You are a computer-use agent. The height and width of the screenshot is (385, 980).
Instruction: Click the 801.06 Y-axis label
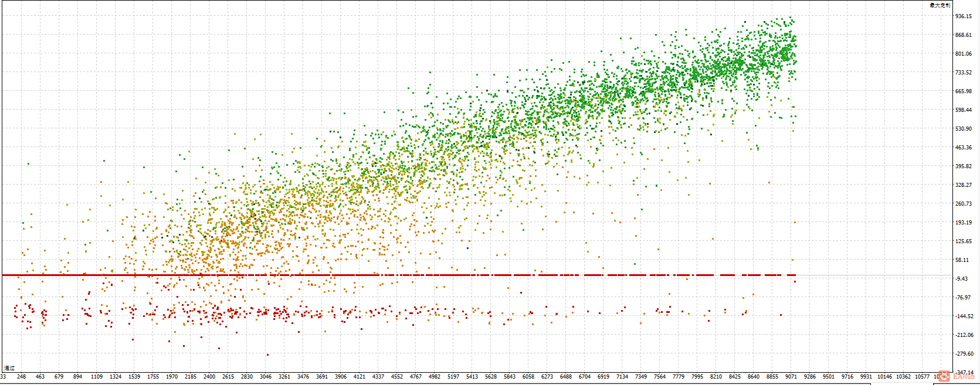964,54
